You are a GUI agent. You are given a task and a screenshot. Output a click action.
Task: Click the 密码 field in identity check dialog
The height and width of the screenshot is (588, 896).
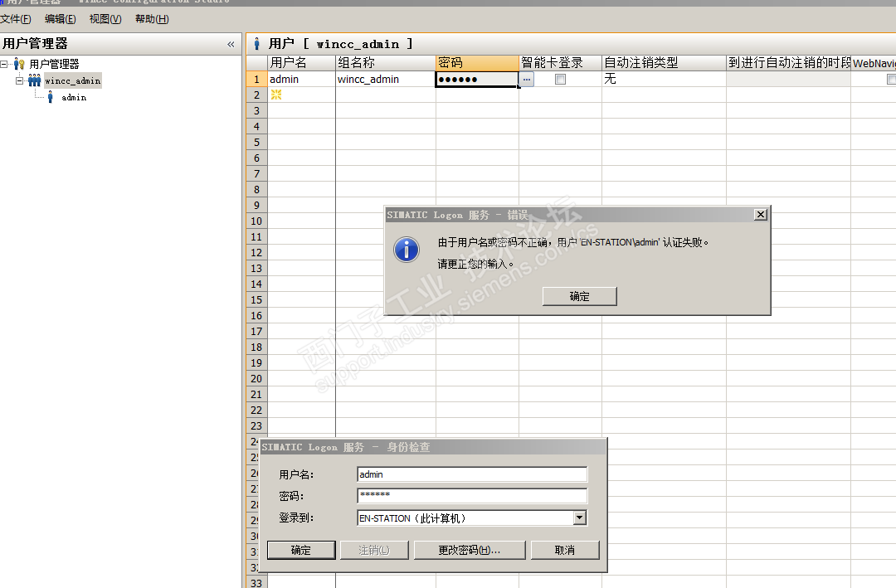tap(472, 495)
